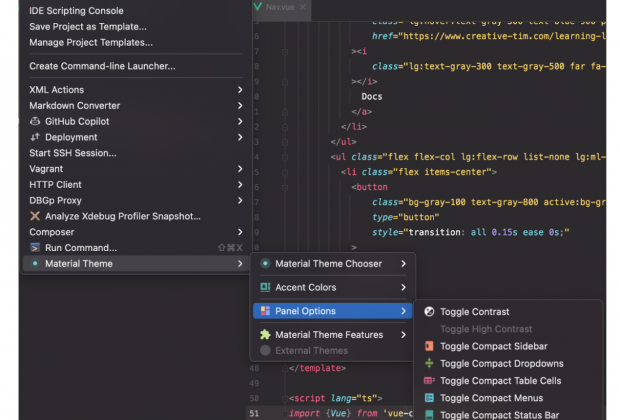Expand the HTTP Client submenu arrow
The height and width of the screenshot is (420, 620).
click(x=240, y=185)
